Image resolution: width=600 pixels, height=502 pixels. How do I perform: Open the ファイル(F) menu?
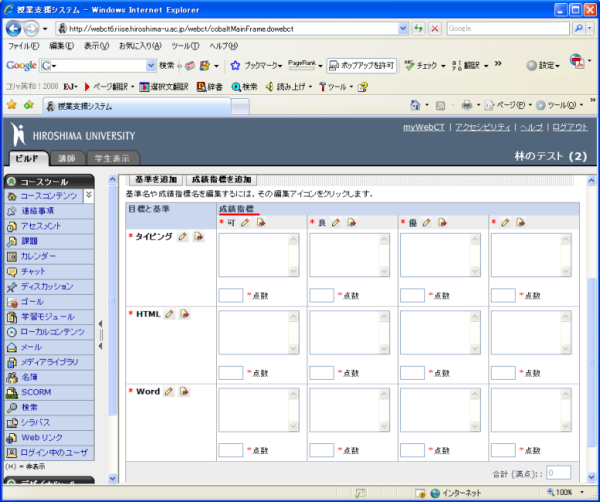(x=23, y=46)
